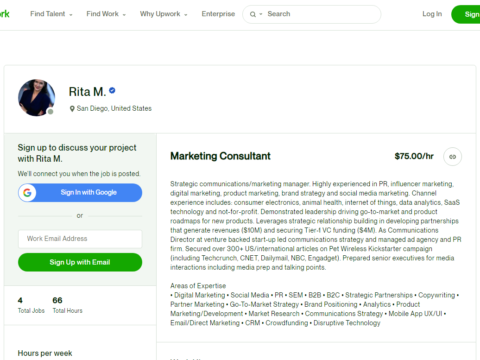Click the Hours per week heading
This screenshot has height=360, width=480.
pos(45,353)
